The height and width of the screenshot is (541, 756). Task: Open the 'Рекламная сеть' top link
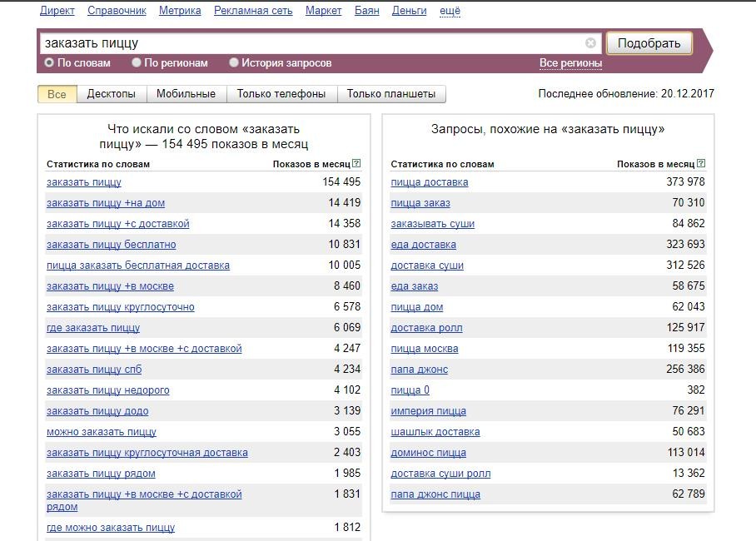click(x=253, y=11)
